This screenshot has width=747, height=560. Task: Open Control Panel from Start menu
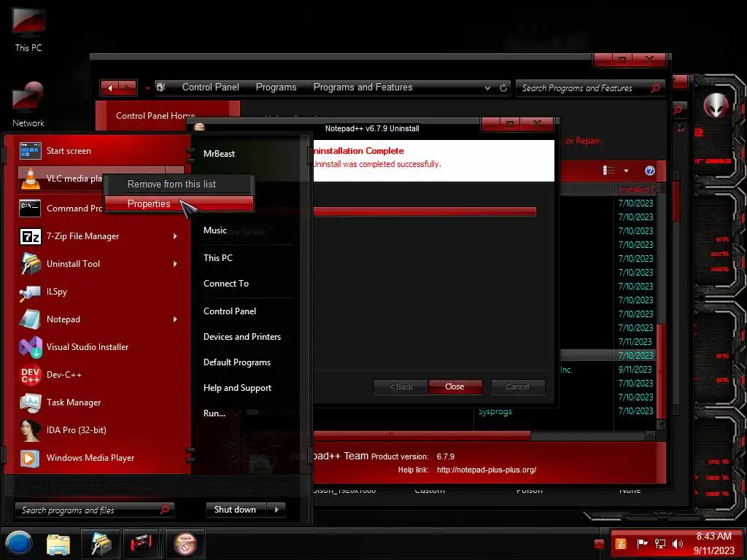pos(230,311)
